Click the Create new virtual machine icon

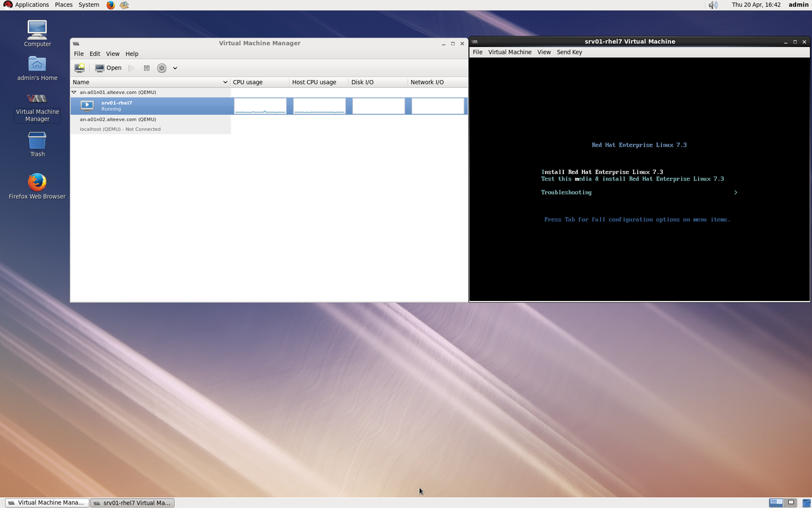(x=79, y=68)
